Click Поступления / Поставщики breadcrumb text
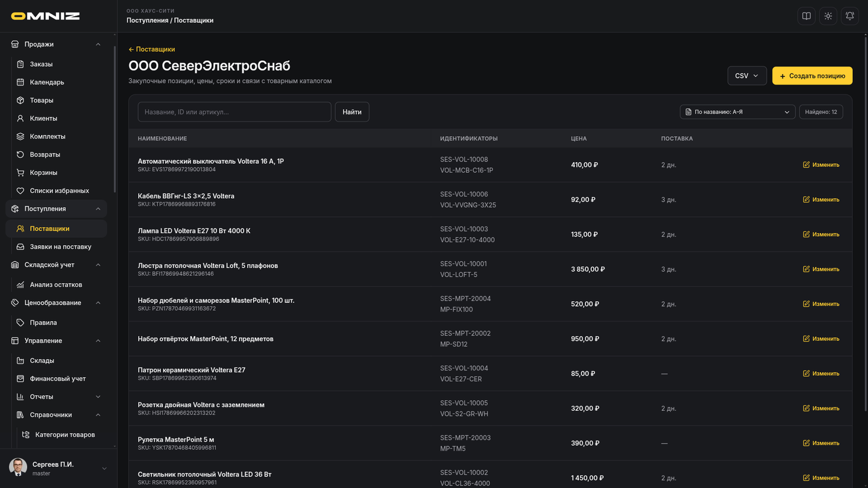The height and width of the screenshot is (488, 868). coord(170,20)
